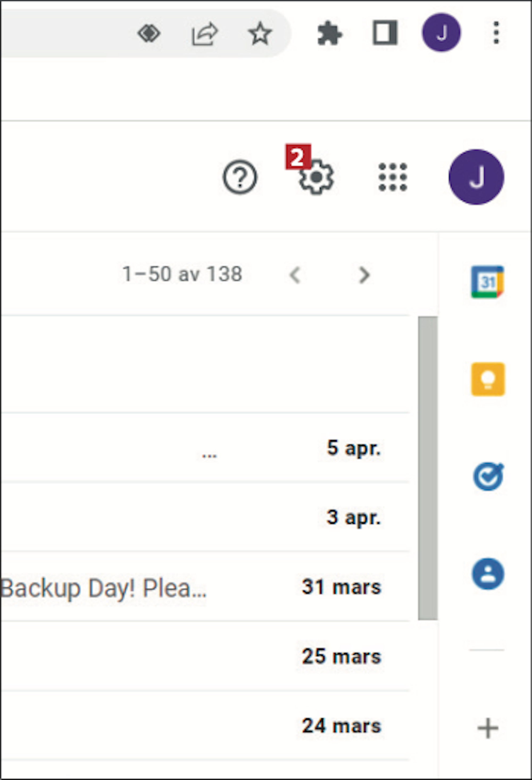Share this page from address bar

click(204, 34)
